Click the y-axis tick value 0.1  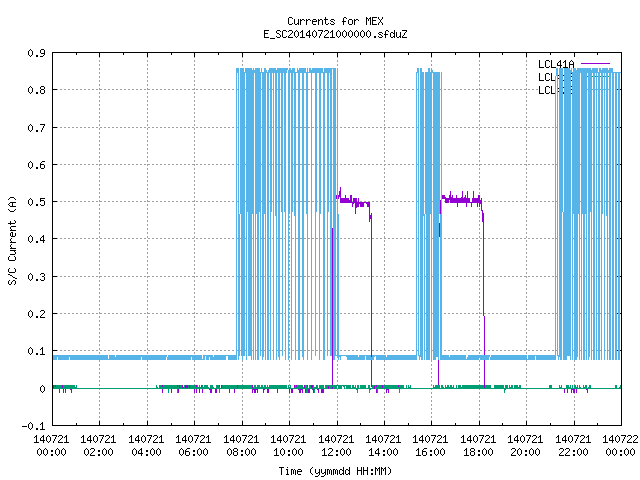click(x=37, y=351)
